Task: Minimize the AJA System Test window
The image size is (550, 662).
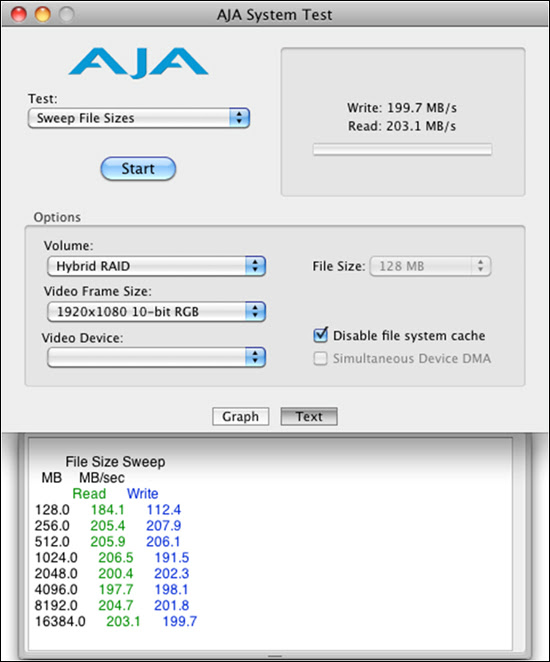Action: click(43, 14)
